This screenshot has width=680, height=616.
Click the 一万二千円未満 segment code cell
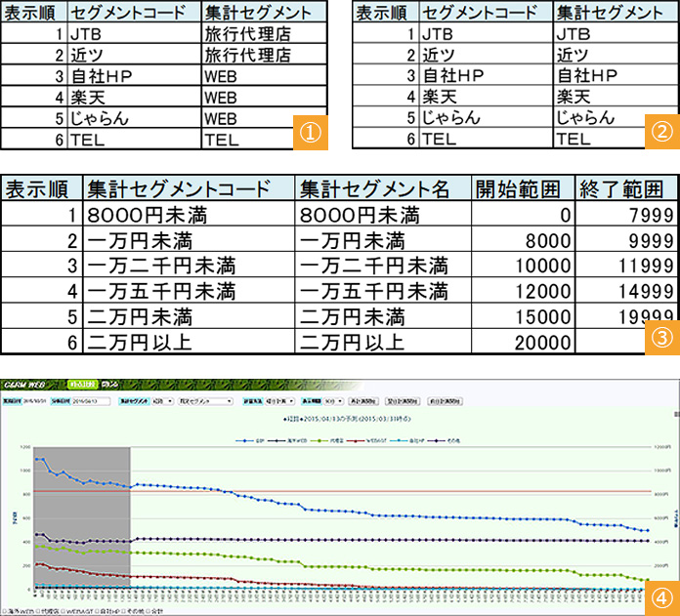click(x=189, y=266)
